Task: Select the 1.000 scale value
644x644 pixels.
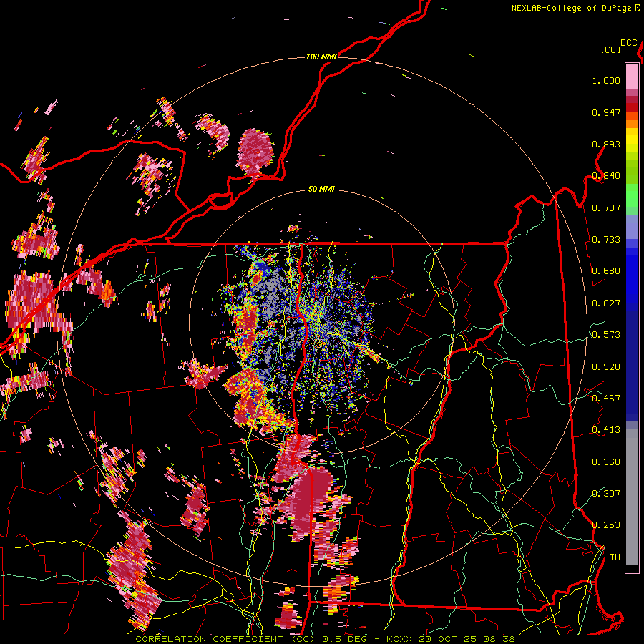Action: (606, 80)
